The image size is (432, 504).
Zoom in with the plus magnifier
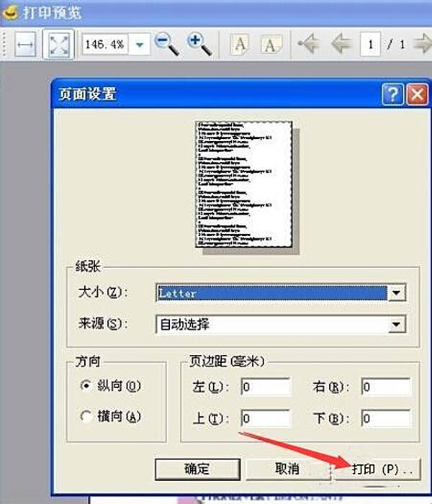pos(199,45)
